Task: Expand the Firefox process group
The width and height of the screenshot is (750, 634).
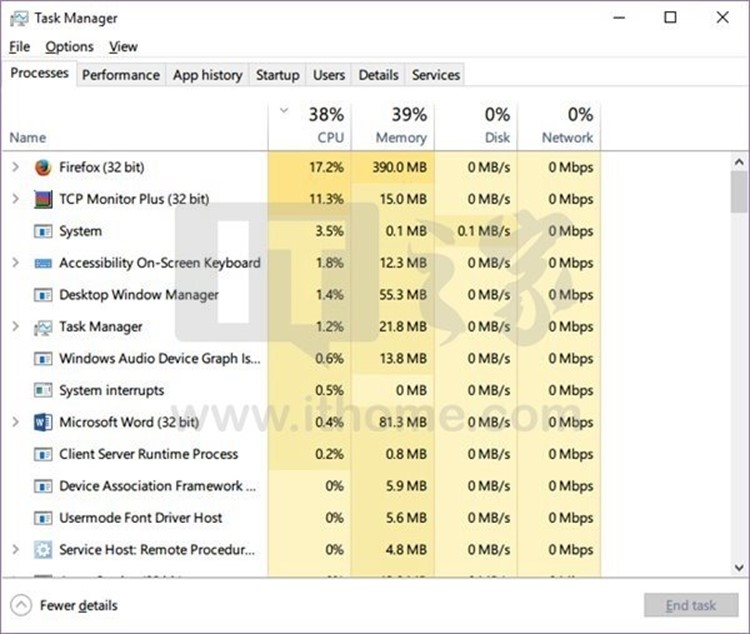Action: tap(15, 167)
